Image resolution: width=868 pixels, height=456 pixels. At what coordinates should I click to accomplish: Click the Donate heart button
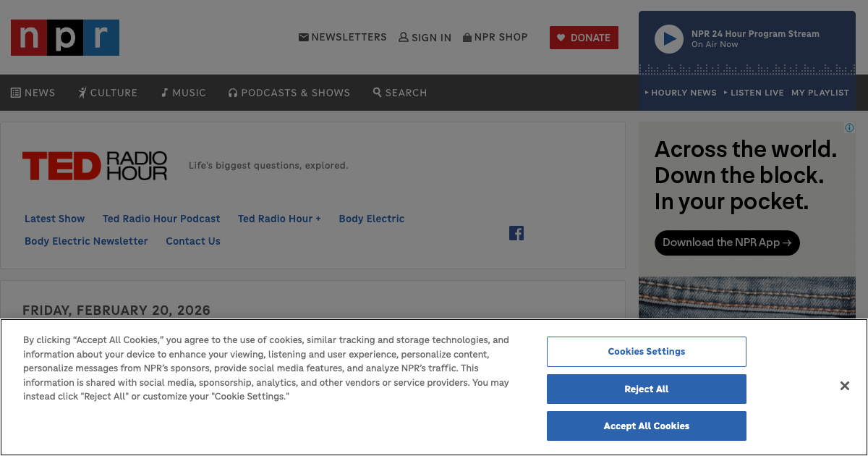click(x=584, y=38)
